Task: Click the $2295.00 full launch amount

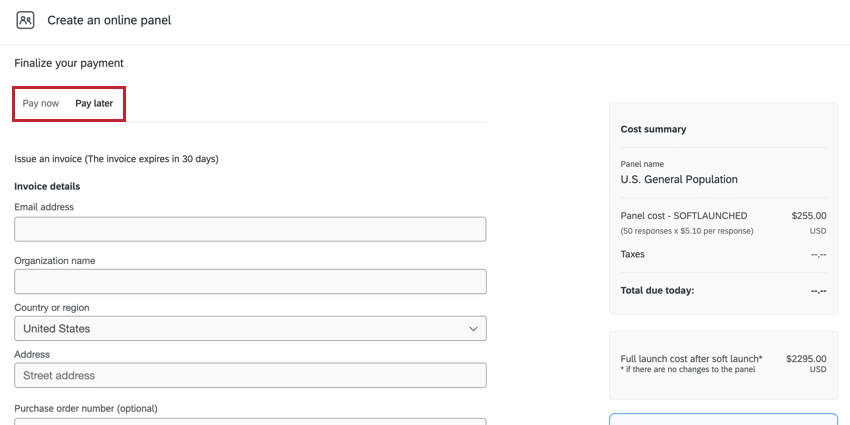Action: pos(806,358)
